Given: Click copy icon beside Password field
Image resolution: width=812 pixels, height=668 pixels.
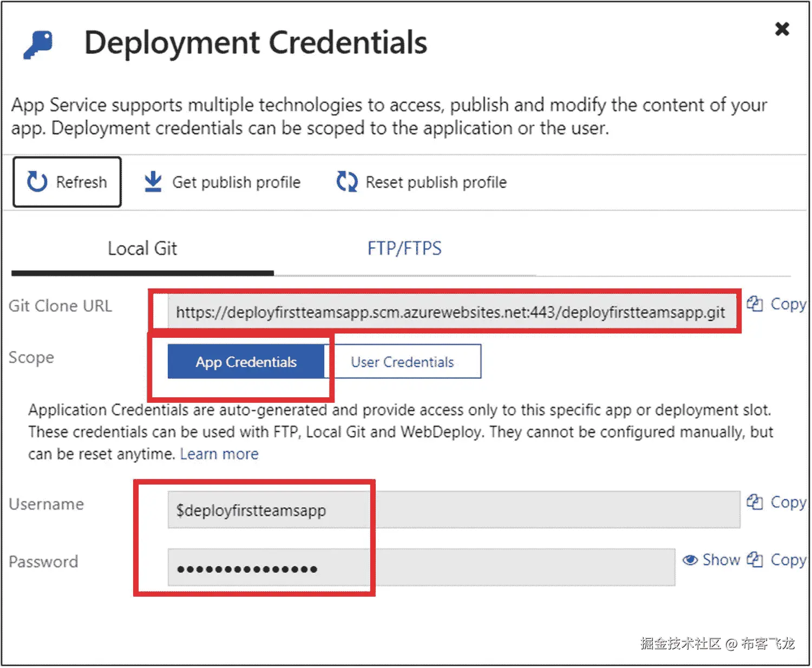Looking at the screenshot, I should [x=755, y=559].
